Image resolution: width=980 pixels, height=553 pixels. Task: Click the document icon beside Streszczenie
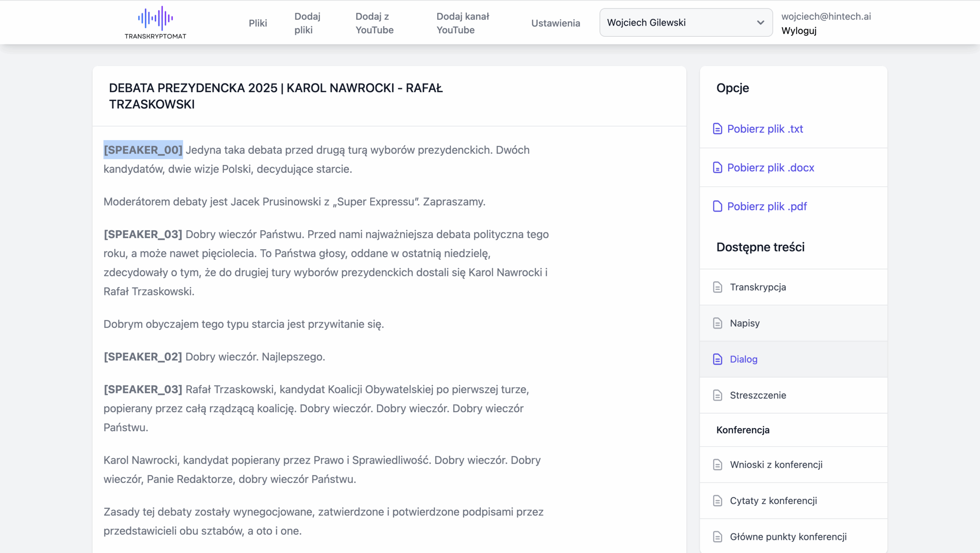pos(717,395)
